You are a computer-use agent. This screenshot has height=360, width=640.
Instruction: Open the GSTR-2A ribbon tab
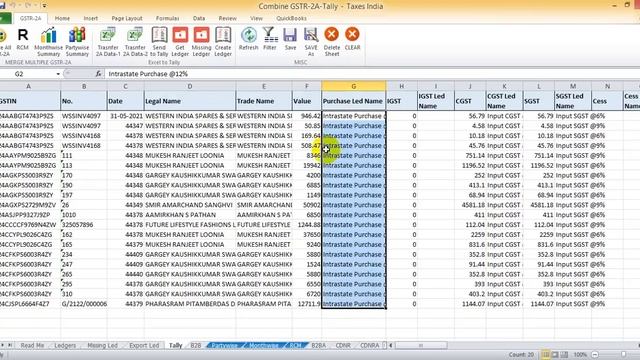[x=31, y=18]
